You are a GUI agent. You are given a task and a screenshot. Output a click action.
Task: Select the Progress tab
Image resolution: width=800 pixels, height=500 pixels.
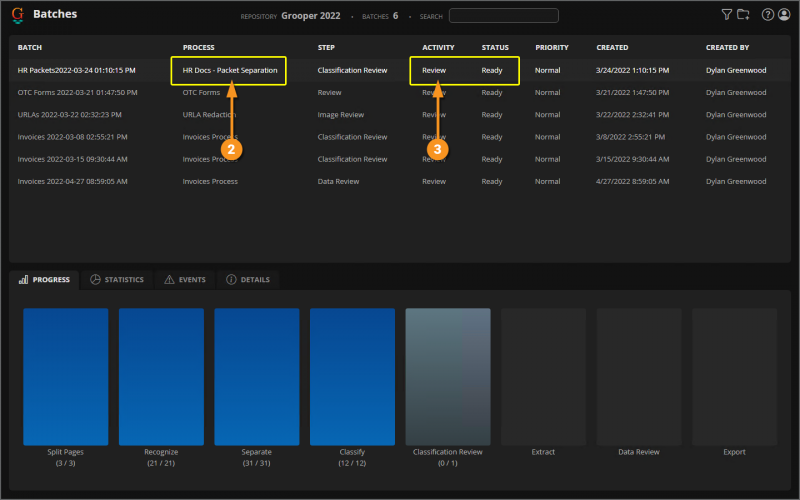pyautogui.click(x=44, y=280)
